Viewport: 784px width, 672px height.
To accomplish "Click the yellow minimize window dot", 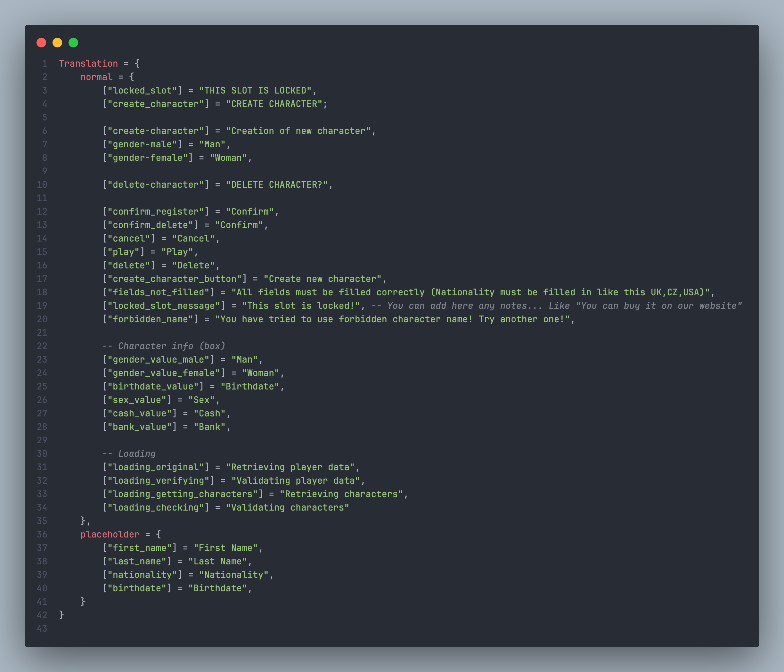I will click(57, 43).
